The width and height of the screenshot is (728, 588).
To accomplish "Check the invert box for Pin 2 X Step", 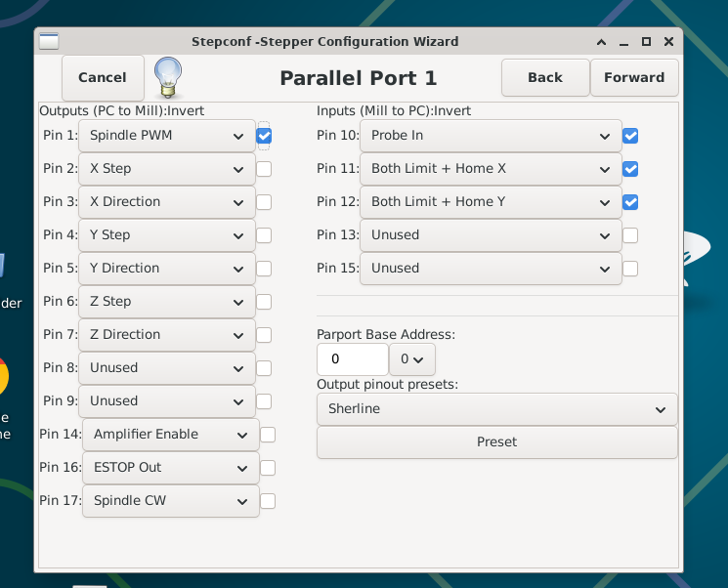I will pos(264,169).
